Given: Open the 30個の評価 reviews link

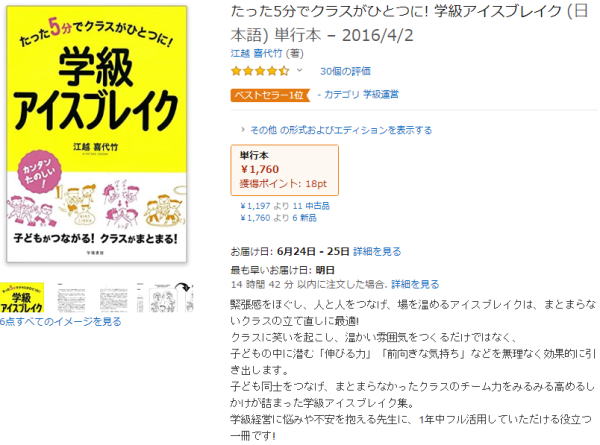Looking at the screenshot, I should pyautogui.click(x=345, y=71).
